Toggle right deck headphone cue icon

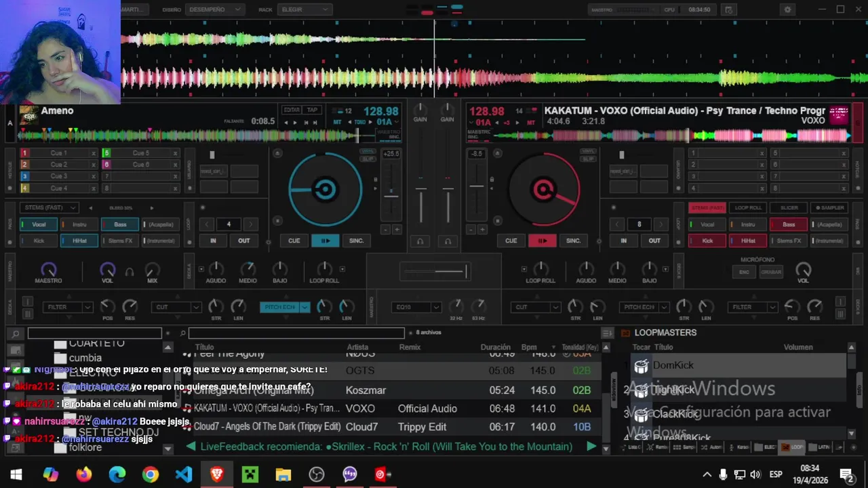click(448, 241)
